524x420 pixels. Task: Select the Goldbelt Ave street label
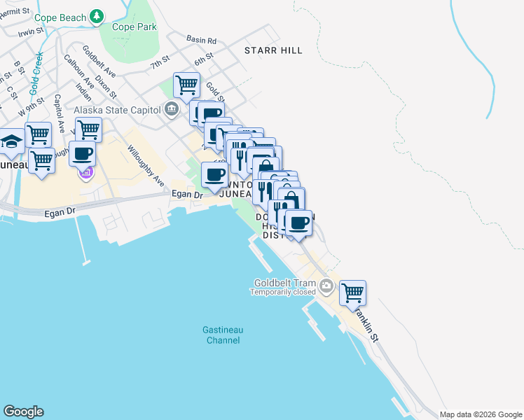[x=99, y=62]
